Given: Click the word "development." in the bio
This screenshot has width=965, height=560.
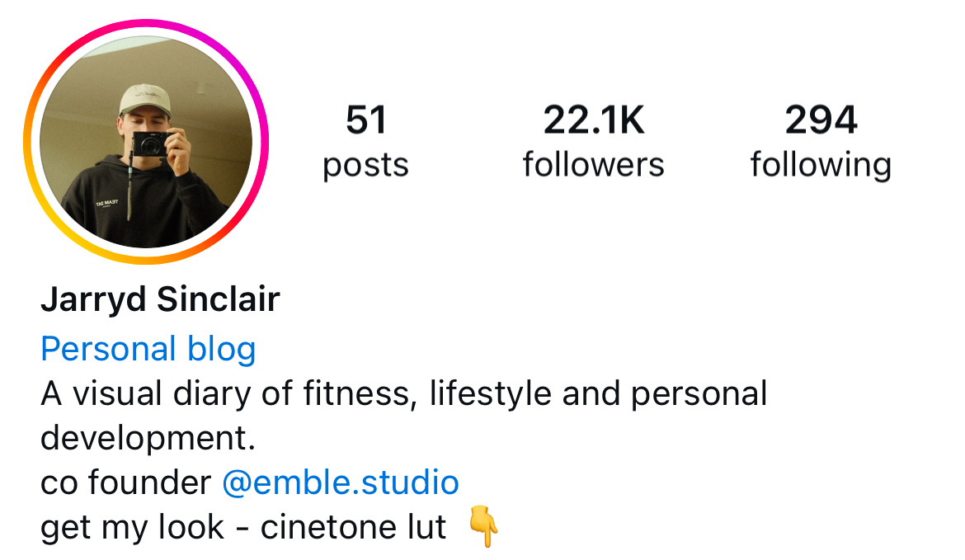Looking at the screenshot, I should [148, 439].
